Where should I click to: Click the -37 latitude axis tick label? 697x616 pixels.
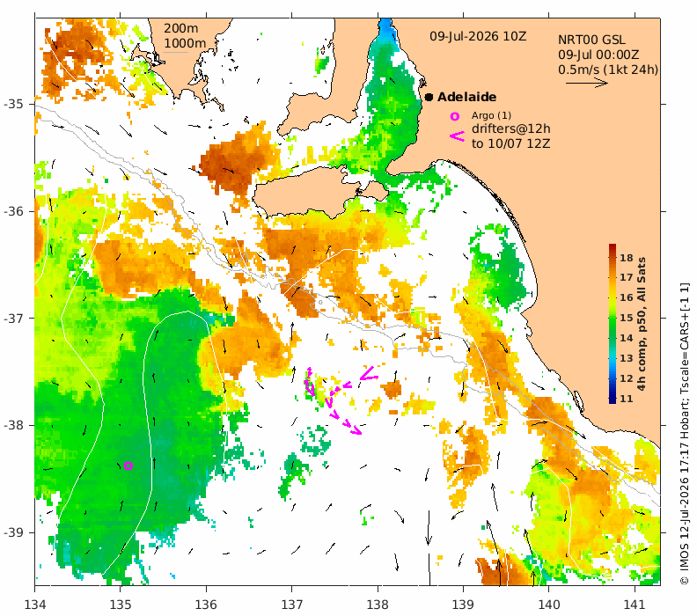coord(13,319)
